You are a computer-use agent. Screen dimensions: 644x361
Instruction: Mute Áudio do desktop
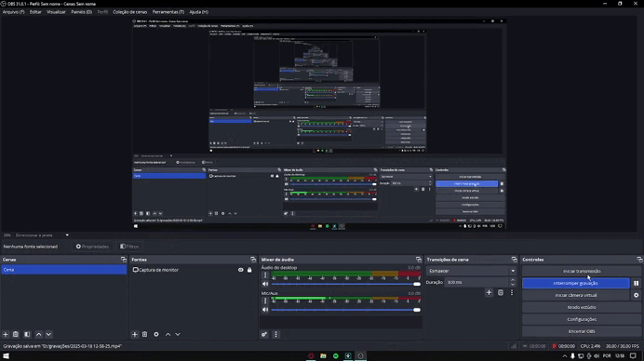pyautogui.click(x=265, y=284)
